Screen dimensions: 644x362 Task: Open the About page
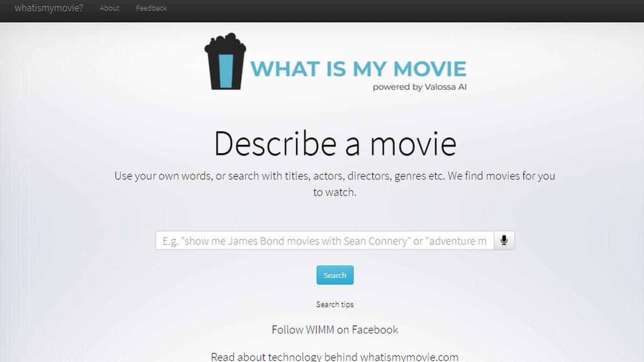pyautogui.click(x=109, y=8)
